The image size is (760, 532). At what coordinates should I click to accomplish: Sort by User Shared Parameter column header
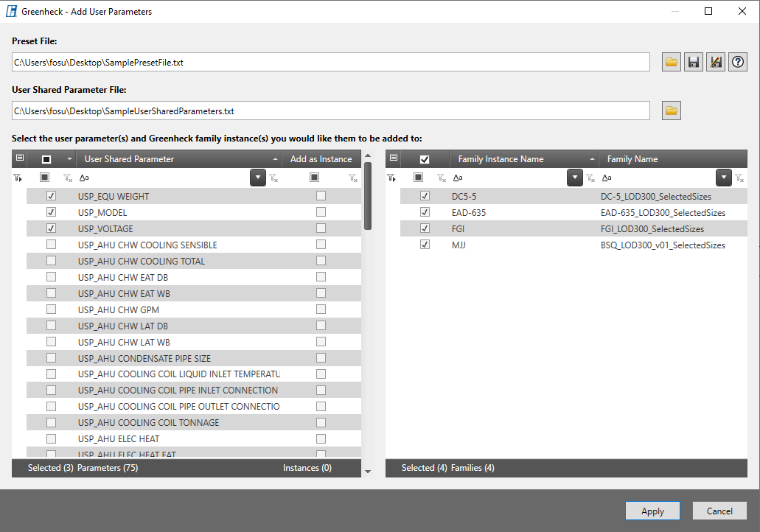[179, 159]
